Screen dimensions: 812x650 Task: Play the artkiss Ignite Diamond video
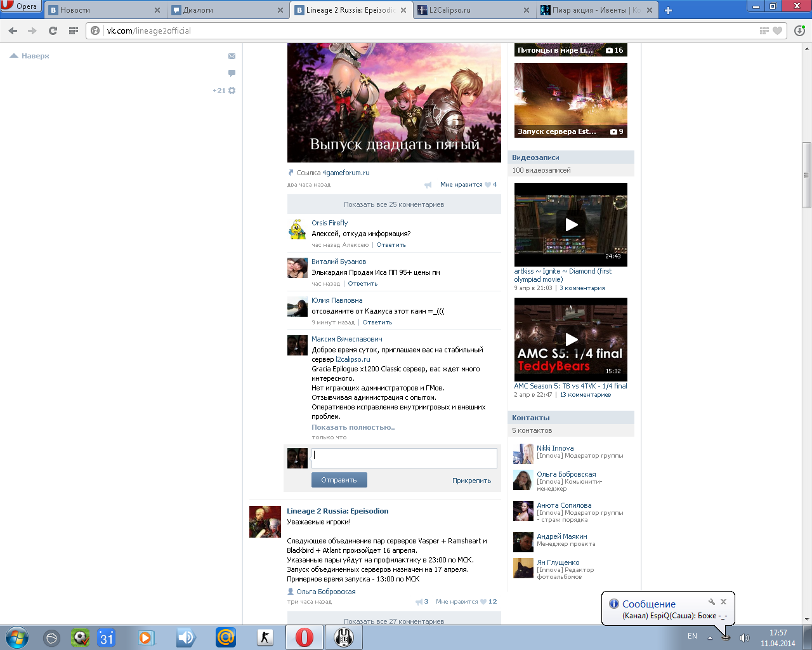click(571, 225)
